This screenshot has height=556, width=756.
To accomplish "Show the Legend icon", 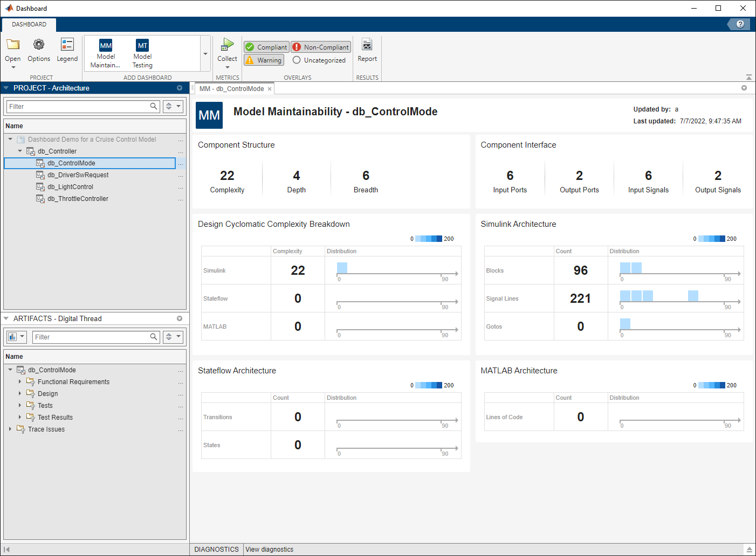I will click(67, 45).
